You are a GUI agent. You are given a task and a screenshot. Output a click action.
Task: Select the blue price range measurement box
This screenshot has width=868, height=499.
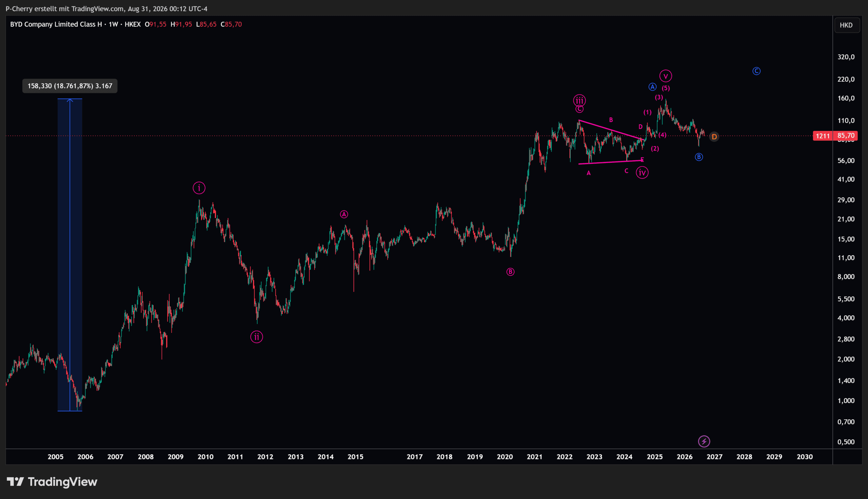tap(70, 255)
